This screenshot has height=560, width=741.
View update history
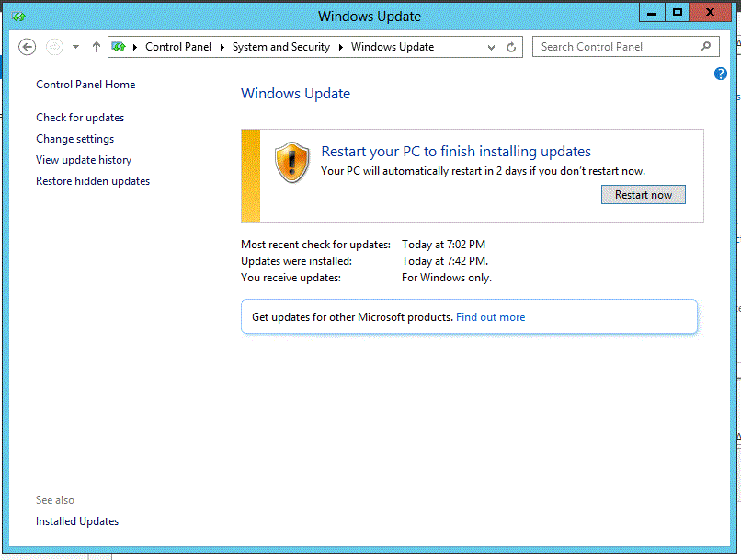[83, 159]
